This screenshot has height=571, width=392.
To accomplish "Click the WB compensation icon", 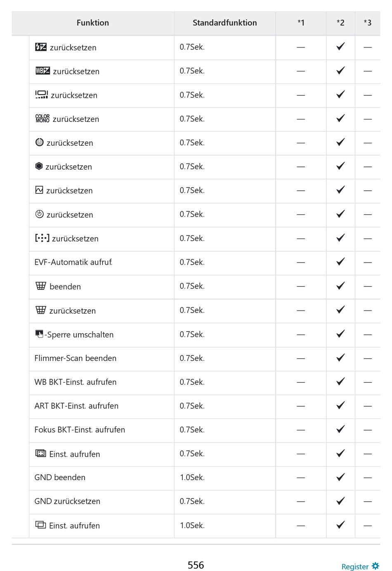I will coord(43,71).
